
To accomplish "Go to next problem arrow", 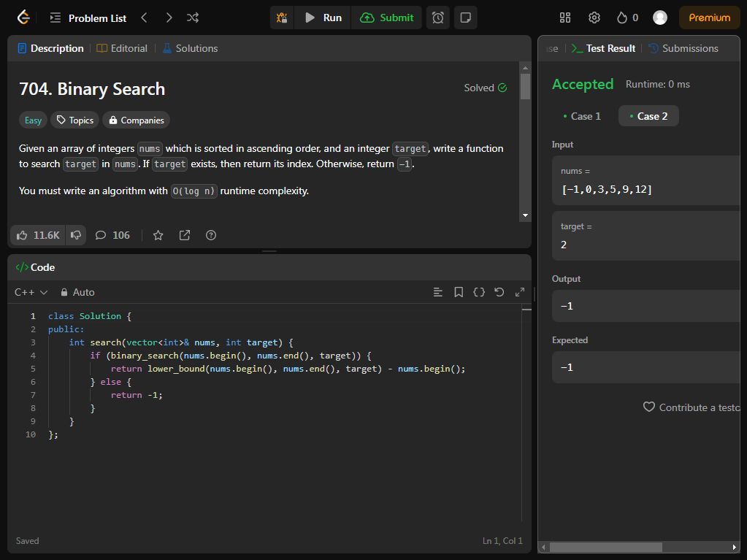I will (169, 18).
